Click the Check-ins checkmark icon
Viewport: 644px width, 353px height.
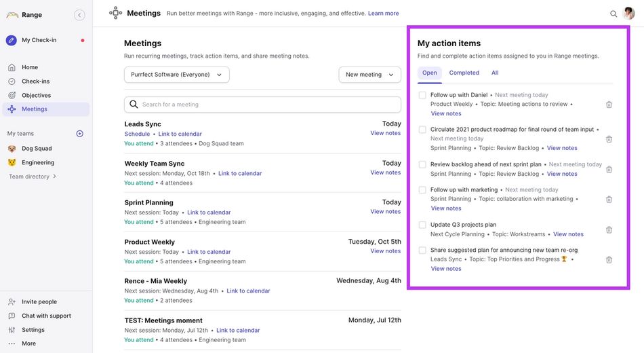[12, 81]
